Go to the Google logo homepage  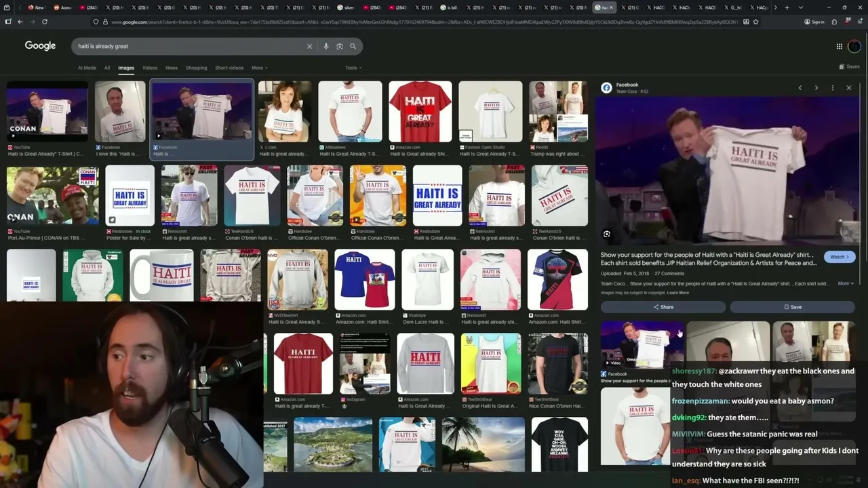click(40, 45)
